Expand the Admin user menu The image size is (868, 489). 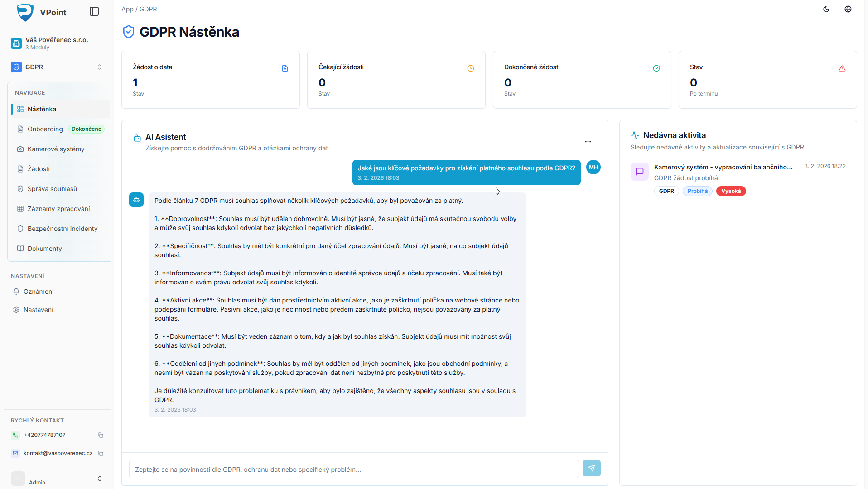click(99, 479)
